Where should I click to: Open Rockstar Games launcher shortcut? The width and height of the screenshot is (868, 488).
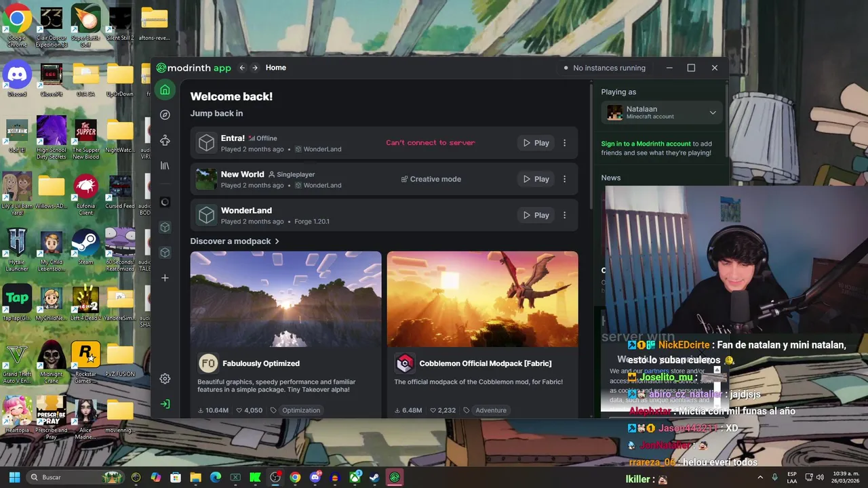(x=85, y=363)
